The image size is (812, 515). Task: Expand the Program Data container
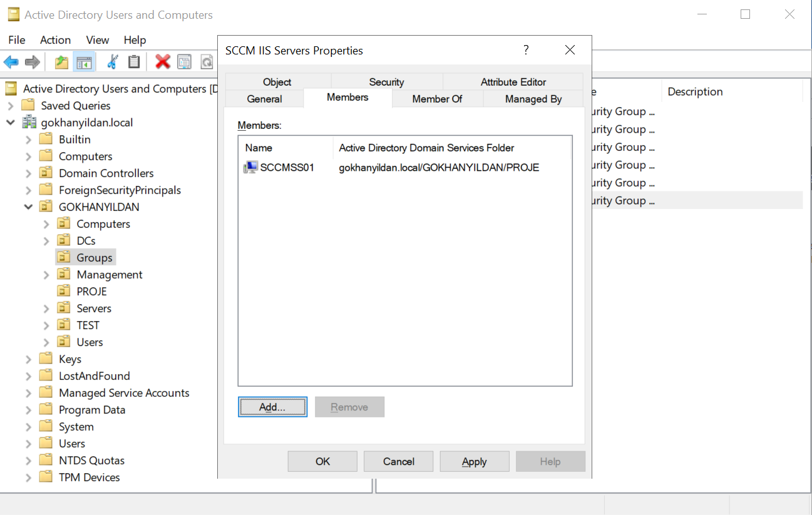tap(28, 410)
